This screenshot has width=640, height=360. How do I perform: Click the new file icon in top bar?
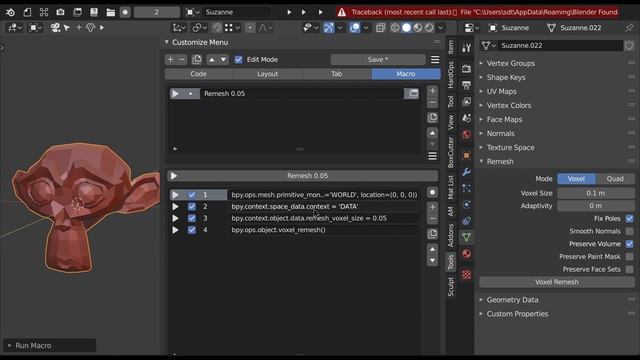click(x=27, y=12)
